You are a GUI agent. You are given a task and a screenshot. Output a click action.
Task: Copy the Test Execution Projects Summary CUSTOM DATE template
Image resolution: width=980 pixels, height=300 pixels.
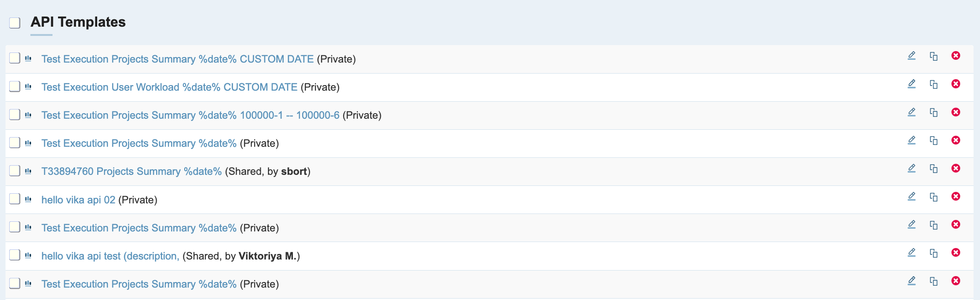933,56
